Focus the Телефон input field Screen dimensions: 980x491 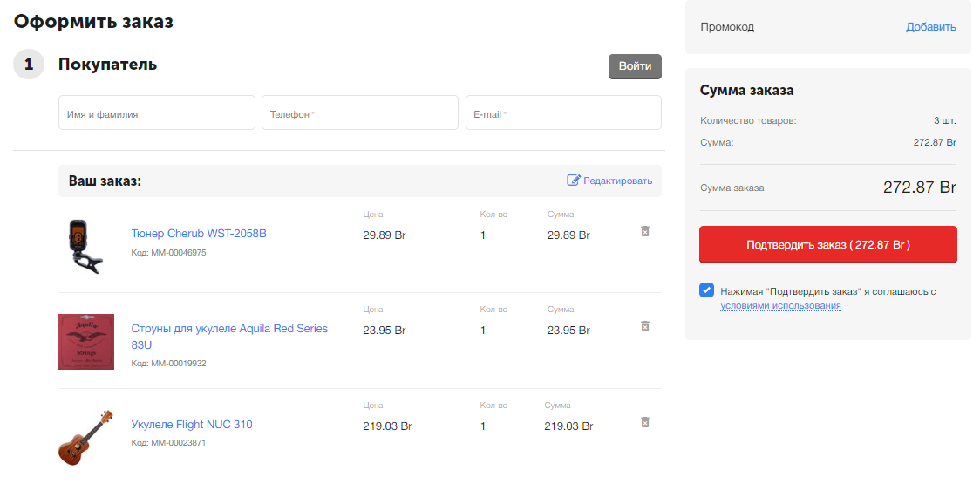[x=360, y=113]
